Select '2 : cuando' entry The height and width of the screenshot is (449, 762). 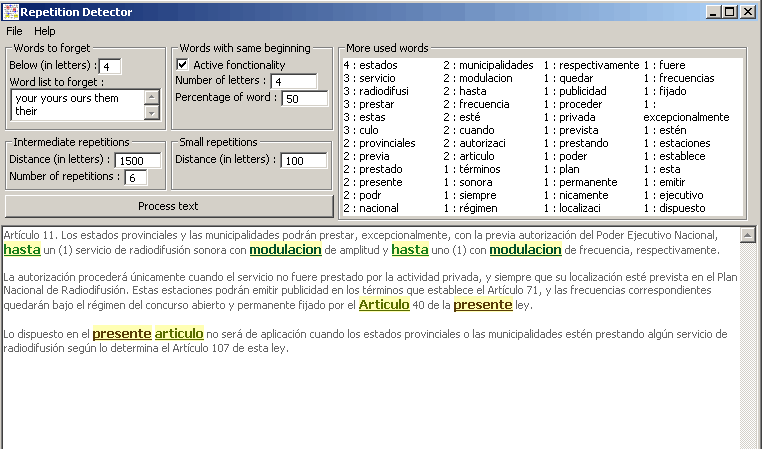(469, 130)
